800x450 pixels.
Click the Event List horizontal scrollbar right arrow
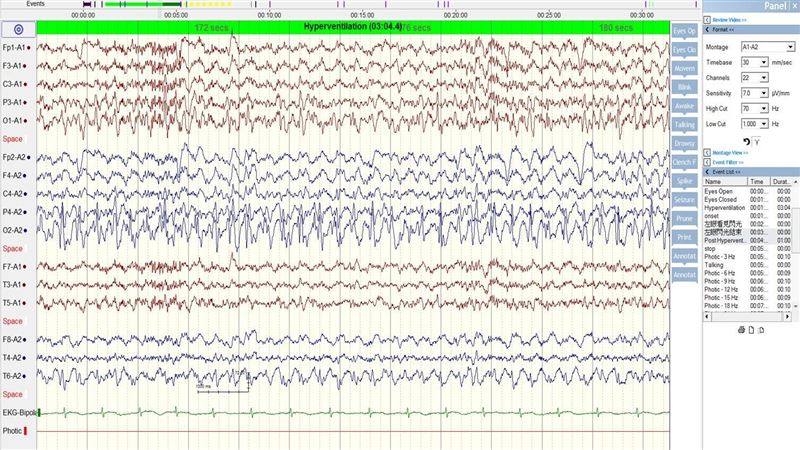(787, 317)
